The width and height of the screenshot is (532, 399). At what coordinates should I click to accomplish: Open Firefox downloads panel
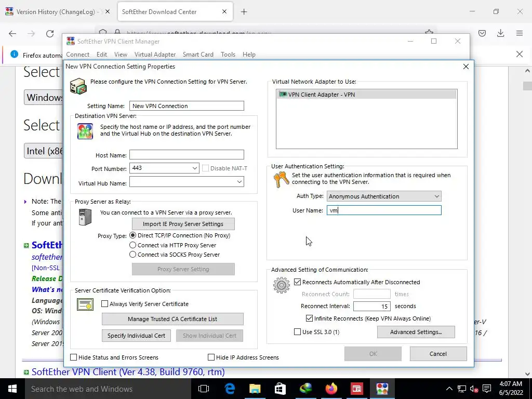click(500, 33)
